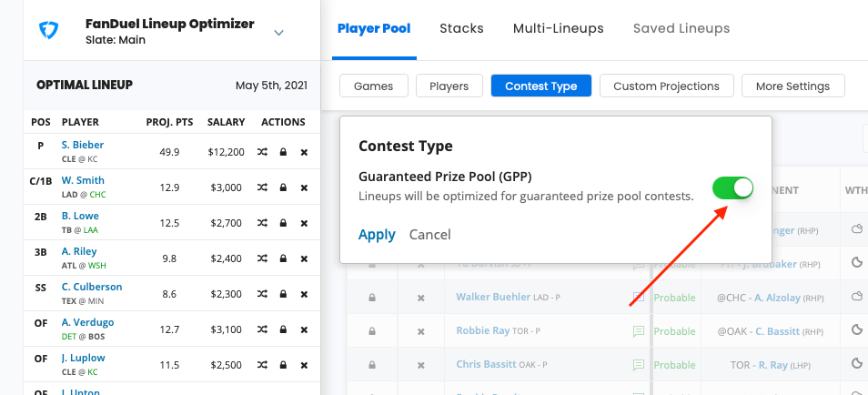Exclude A. Verdugo from the lineup
Image resolution: width=868 pixels, height=395 pixels.
click(304, 329)
